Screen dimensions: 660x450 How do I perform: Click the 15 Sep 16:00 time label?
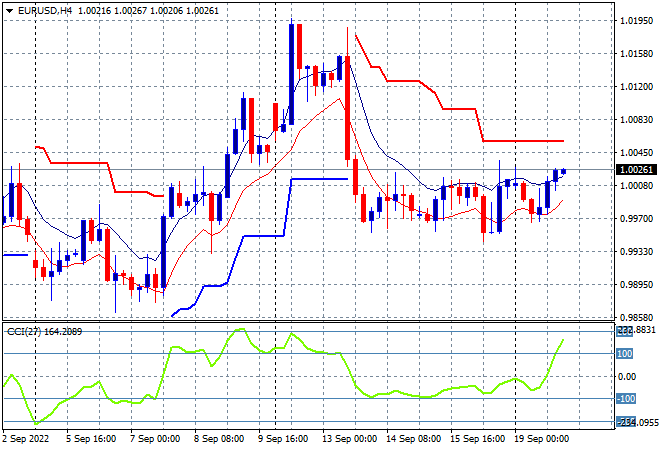click(x=478, y=439)
